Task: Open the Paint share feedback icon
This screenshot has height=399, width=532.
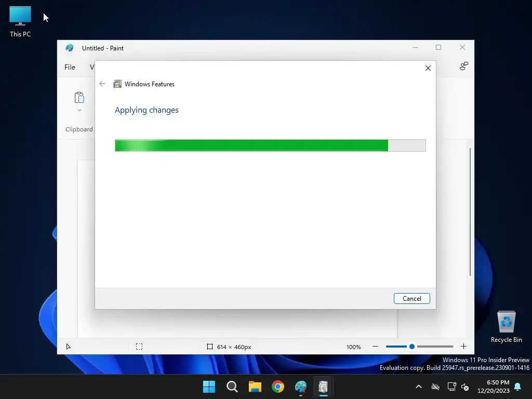Action: (463, 66)
